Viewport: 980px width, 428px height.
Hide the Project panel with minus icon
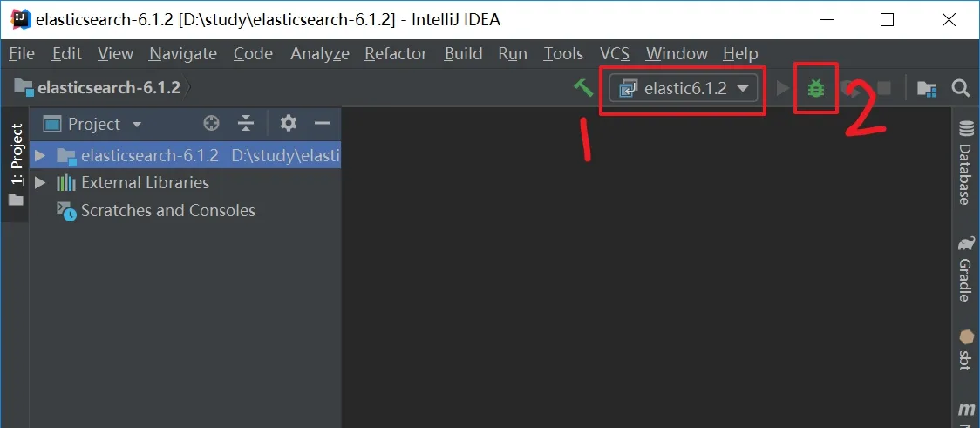point(323,124)
